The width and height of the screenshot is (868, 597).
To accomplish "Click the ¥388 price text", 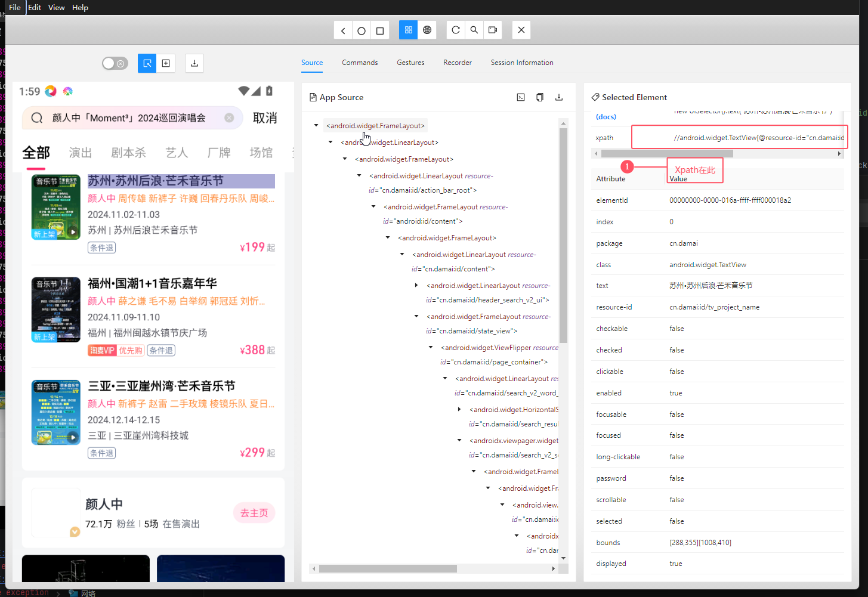I will 252,350.
